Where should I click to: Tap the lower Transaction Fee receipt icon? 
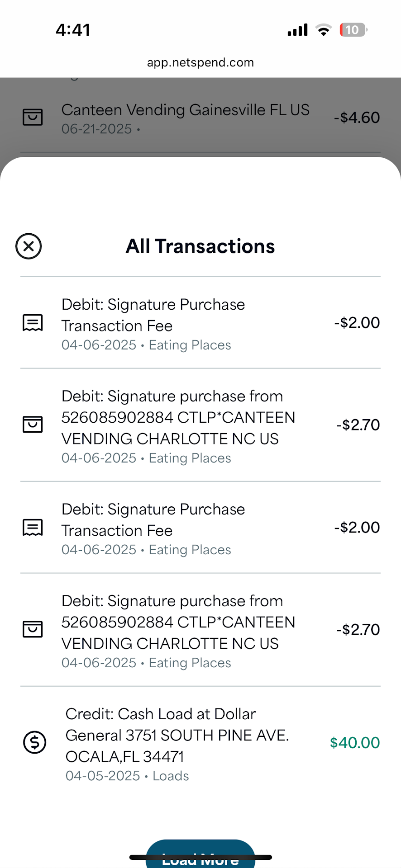33,528
